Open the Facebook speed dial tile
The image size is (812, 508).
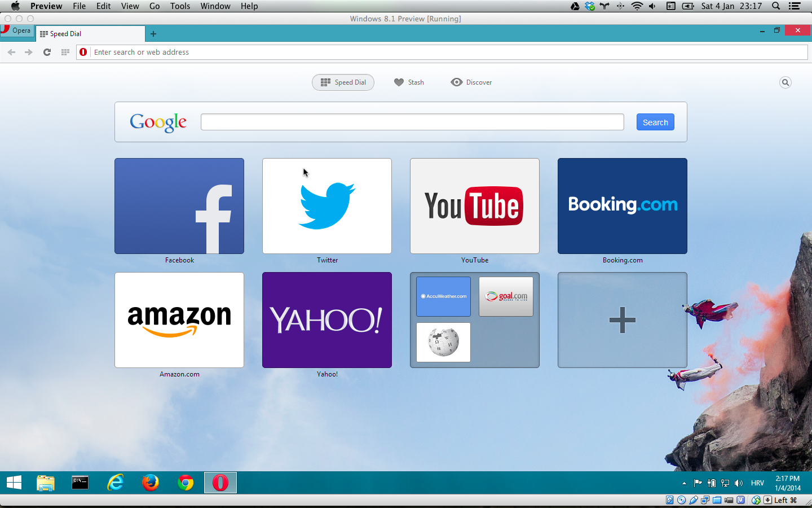pos(179,206)
